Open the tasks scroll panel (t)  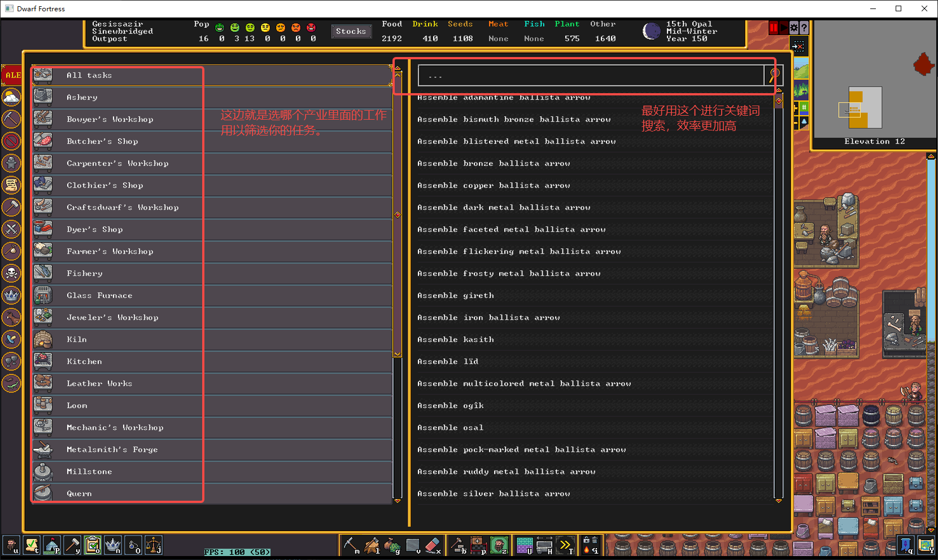[x=32, y=546]
